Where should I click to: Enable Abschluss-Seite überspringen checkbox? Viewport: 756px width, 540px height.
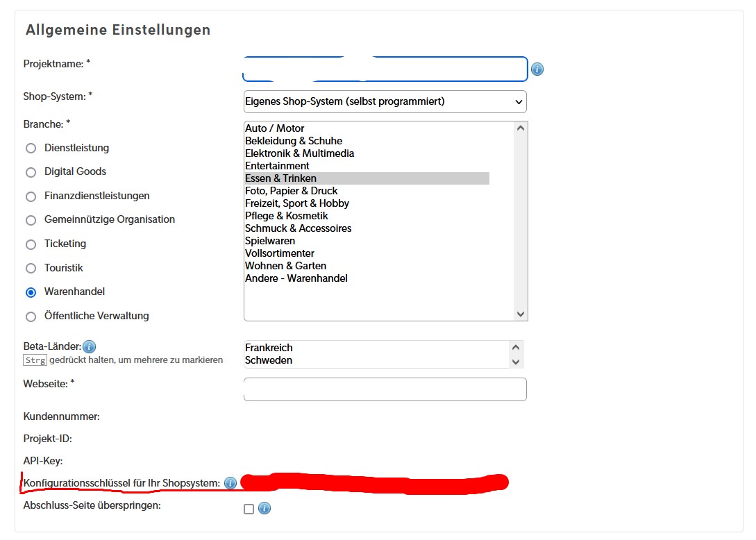tap(249, 509)
